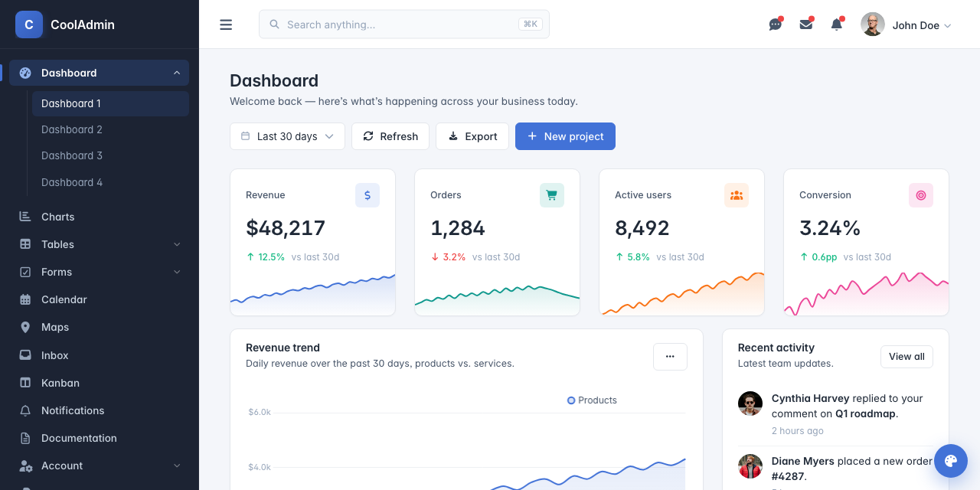This screenshot has height=490, width=980.
Task: Click the Export button
Action: (x=472, y=136)
